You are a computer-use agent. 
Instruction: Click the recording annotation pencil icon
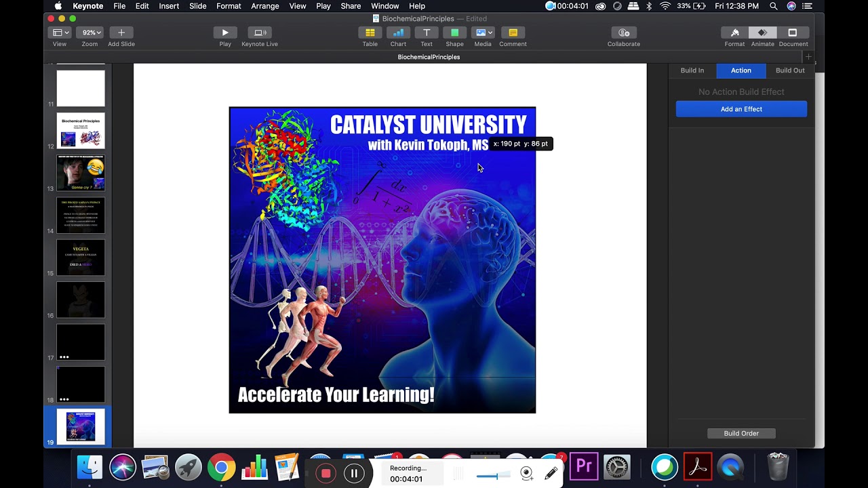tap(551, 473)
